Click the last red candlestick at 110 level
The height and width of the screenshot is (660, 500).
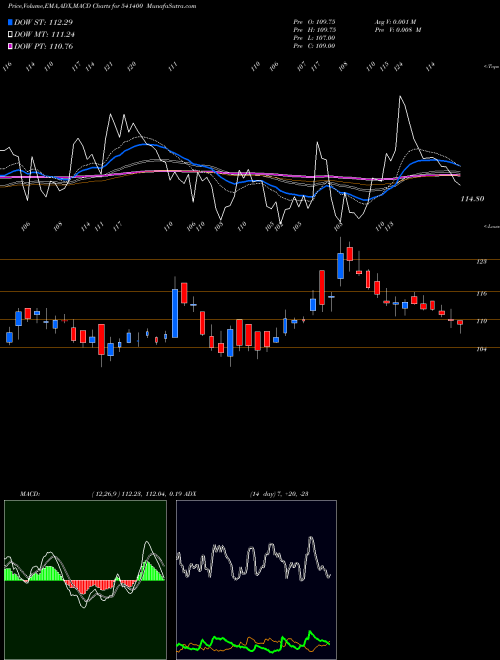pos(460,322)
